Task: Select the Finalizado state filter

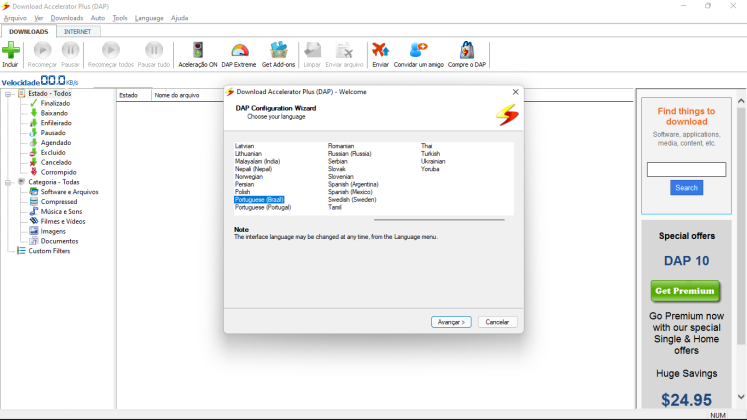Action: (55, 103)
